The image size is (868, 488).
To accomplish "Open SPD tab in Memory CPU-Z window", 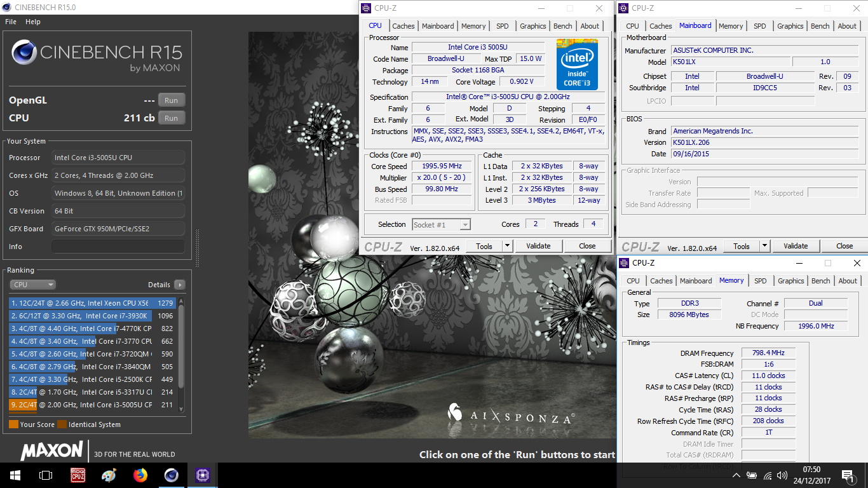I will (x=761, y=281).
